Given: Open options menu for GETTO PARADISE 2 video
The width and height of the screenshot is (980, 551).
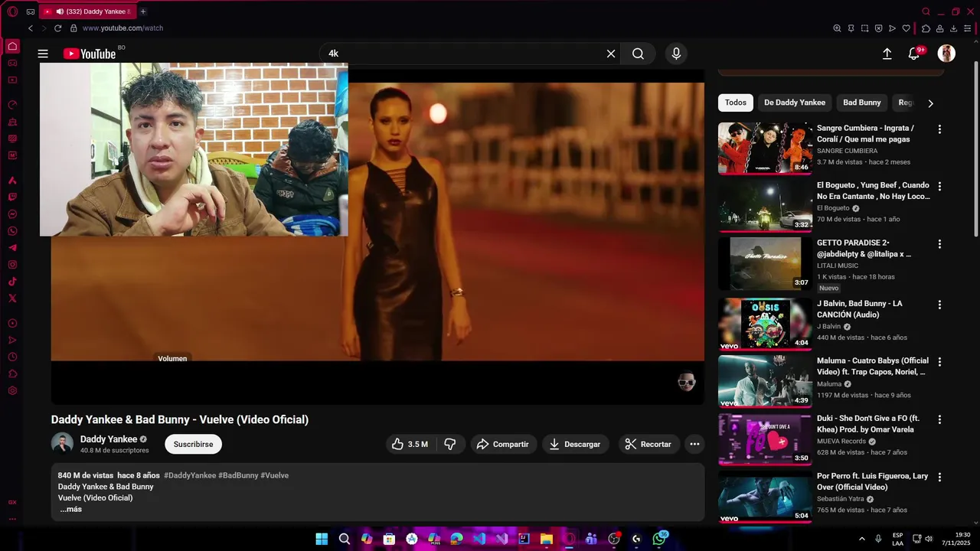Looking at the screenshot, I should point(939,244).
